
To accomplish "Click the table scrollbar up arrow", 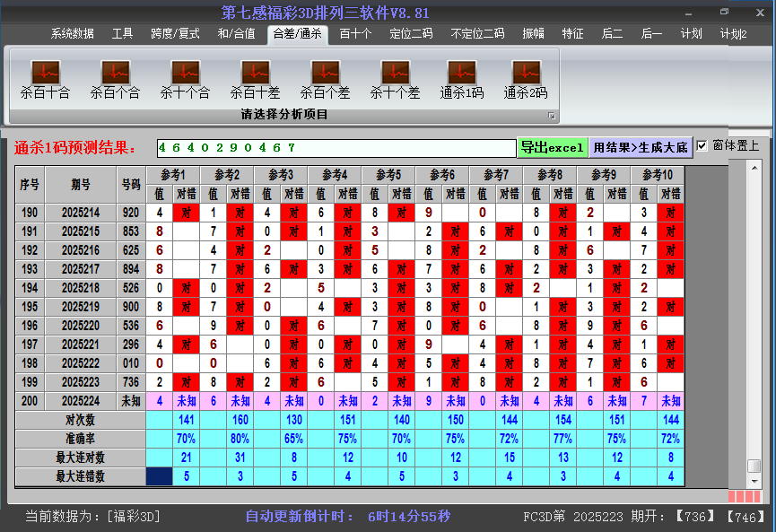I will [754, 168].
